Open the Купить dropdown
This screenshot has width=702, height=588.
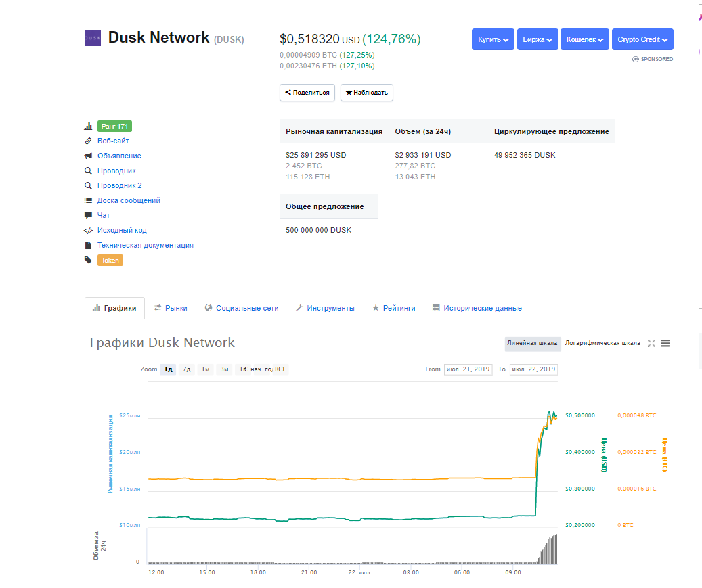[493, 39]
